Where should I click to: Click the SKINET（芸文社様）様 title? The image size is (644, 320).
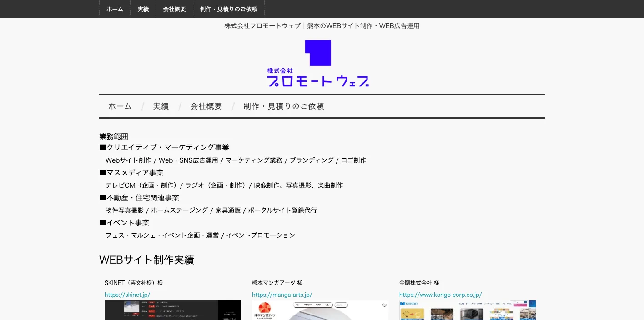pos(134,283)
